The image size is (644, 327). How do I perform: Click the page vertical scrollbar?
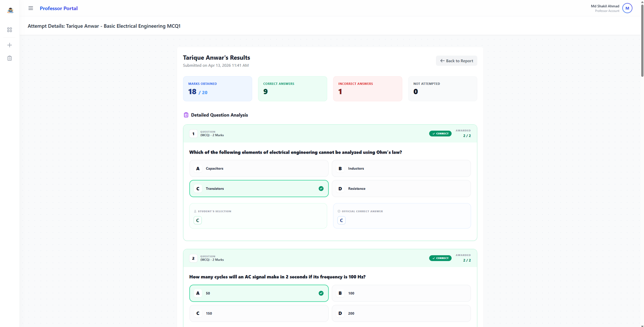[642, 40]
